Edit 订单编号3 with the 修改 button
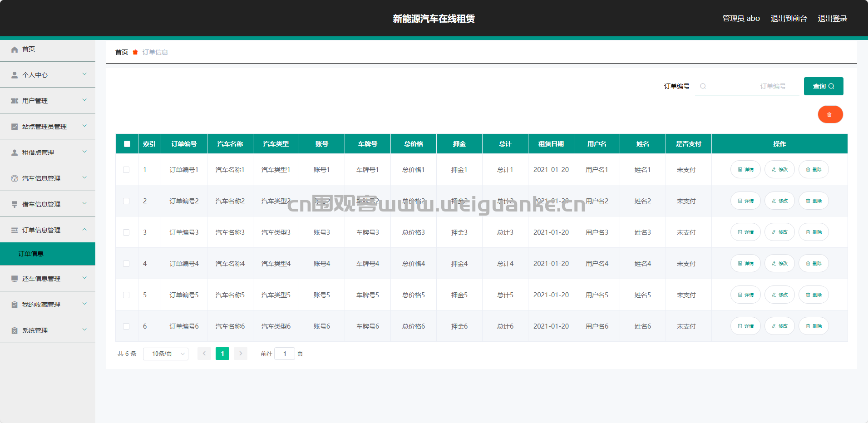Viewport: 868px width, 423px height. coord(779,232)
